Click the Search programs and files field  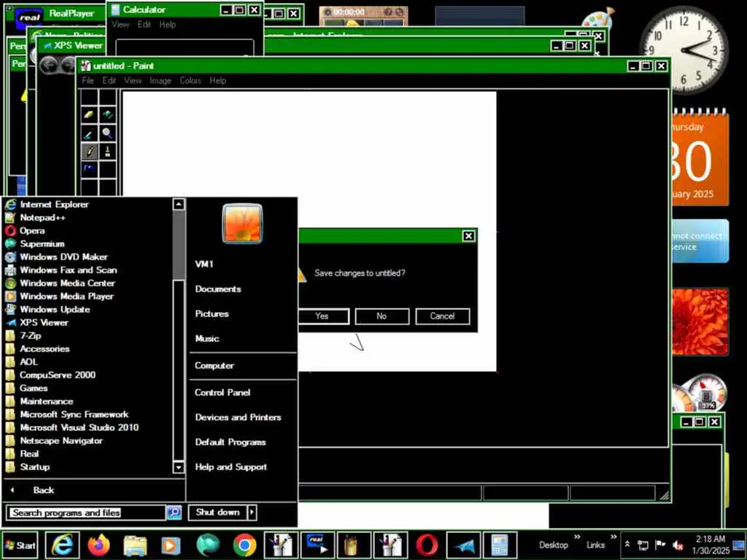[86, 513]
